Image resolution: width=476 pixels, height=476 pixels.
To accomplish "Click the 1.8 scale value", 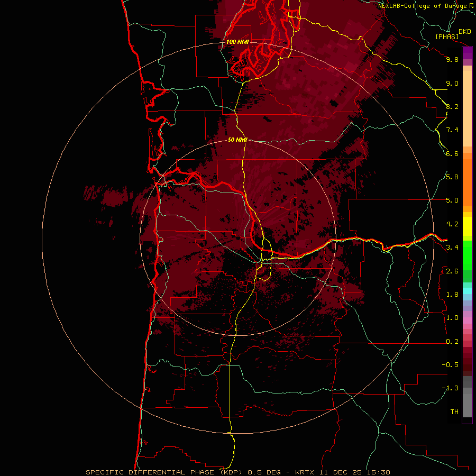I will pos(452,295).
